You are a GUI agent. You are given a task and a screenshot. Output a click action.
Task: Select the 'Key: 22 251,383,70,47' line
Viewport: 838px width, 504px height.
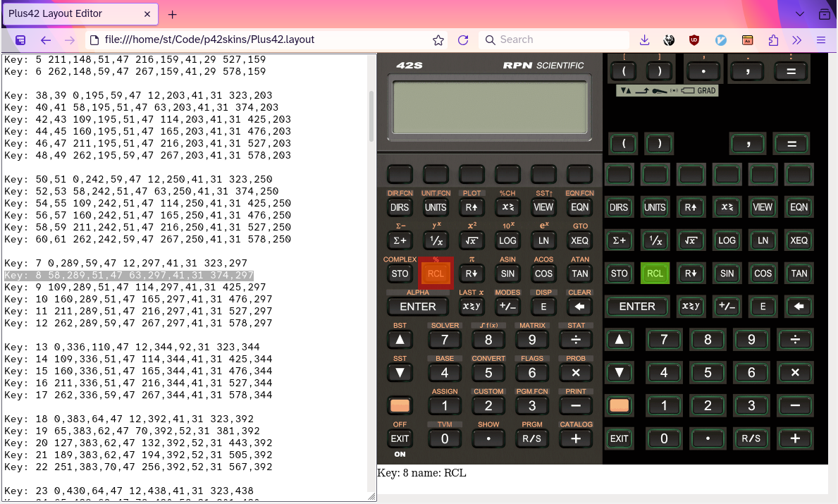click(x=138, y=467)
